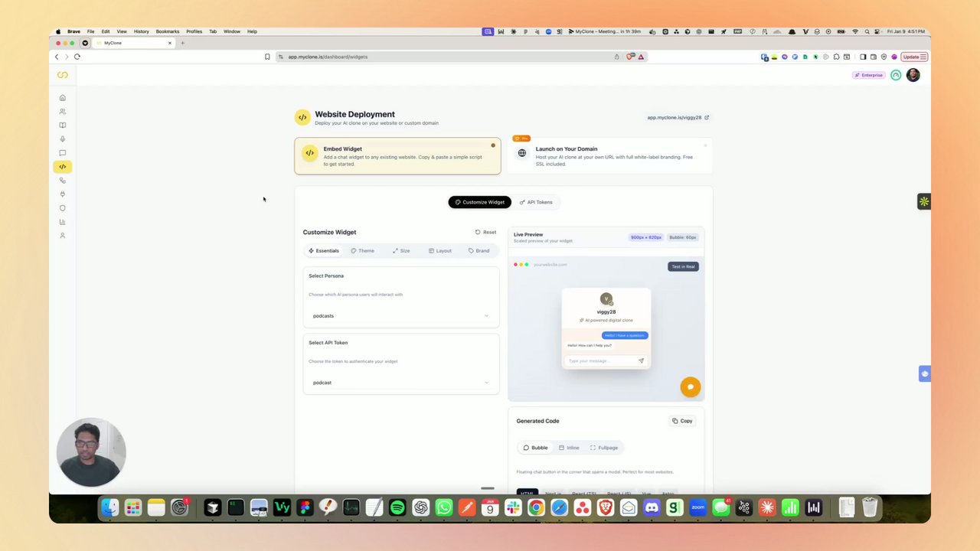Switch to the Size tab

(401, 251)
